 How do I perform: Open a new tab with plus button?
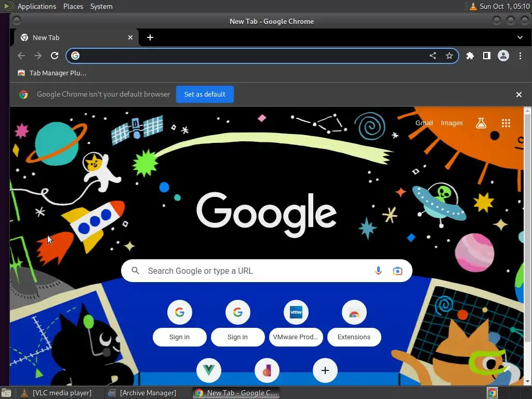click(x=150, y=37)
